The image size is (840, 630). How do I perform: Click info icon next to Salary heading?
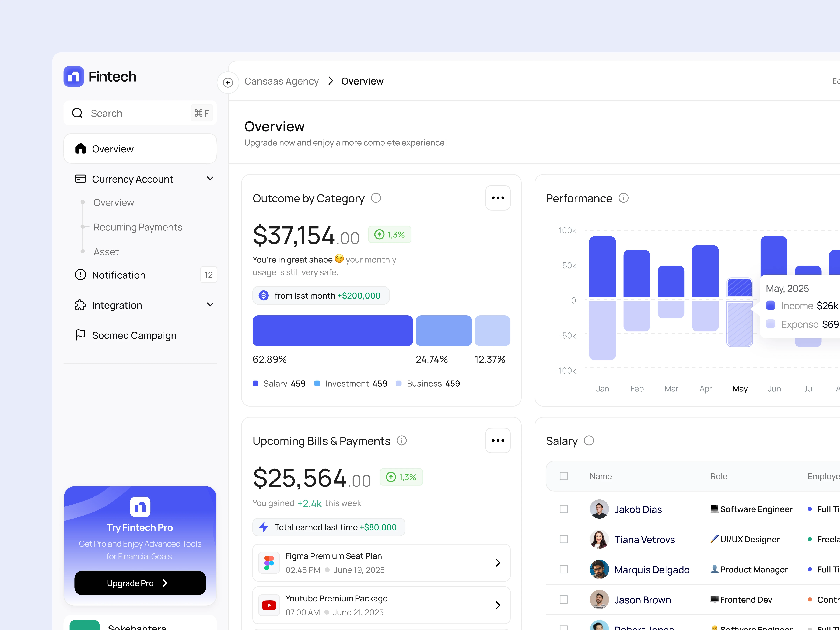[x=589, y=440]
